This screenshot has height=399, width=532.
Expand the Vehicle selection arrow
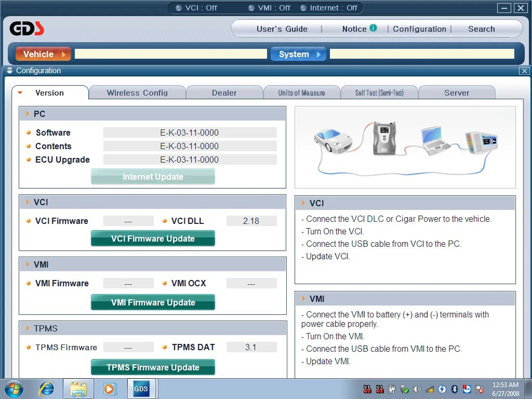[x=63, y=54]
